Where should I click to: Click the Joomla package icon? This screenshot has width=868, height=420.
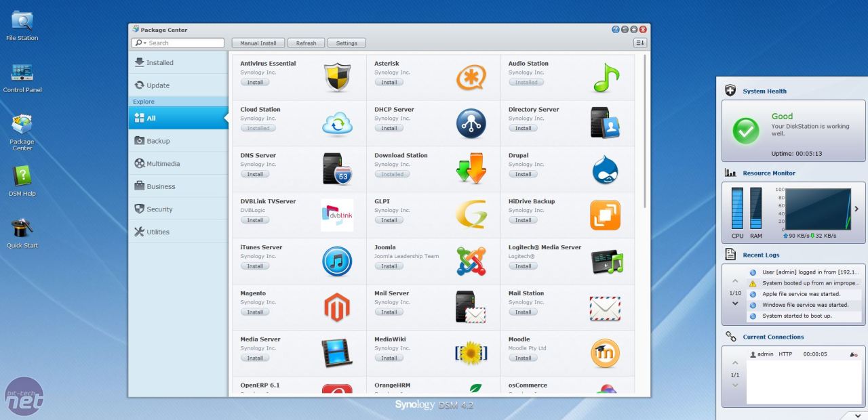(471, 261)
